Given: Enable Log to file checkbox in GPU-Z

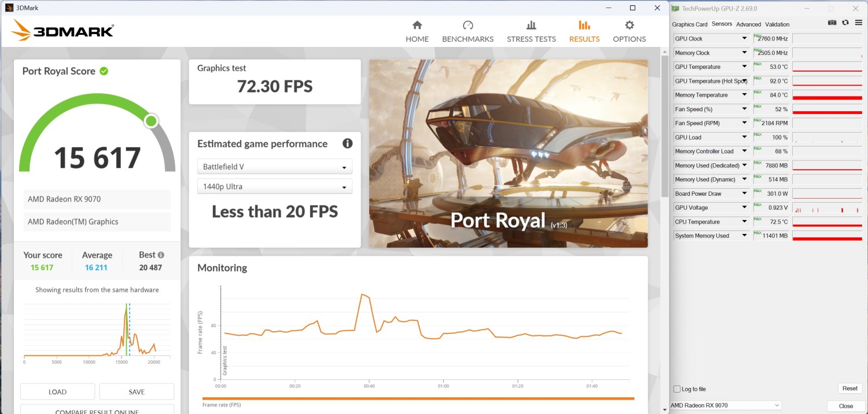Looking at the screenshot, I should [677, 389].
